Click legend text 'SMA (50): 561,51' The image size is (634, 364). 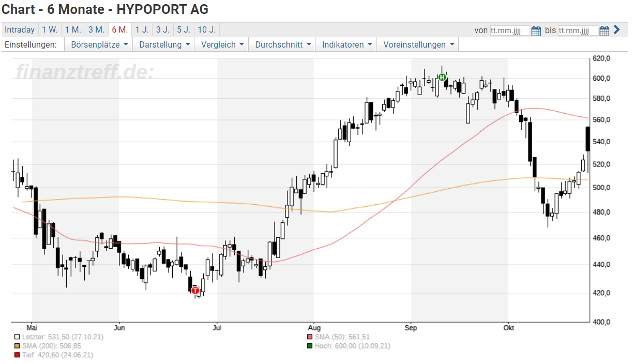tap(342, 337)
